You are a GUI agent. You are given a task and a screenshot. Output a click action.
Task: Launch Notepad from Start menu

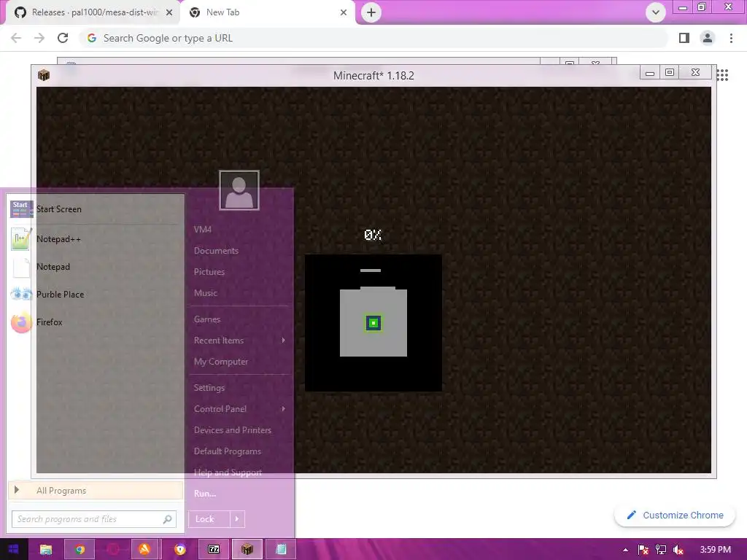(96, 267)
